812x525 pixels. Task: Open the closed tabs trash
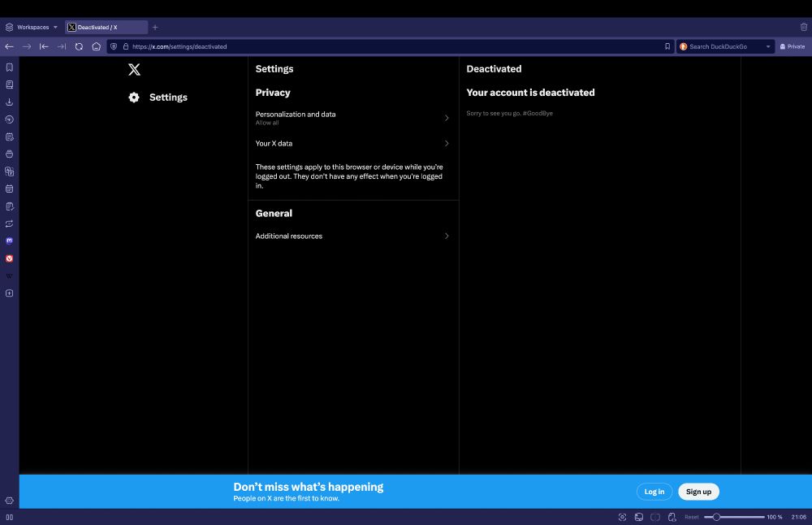[x=804, y=27]
